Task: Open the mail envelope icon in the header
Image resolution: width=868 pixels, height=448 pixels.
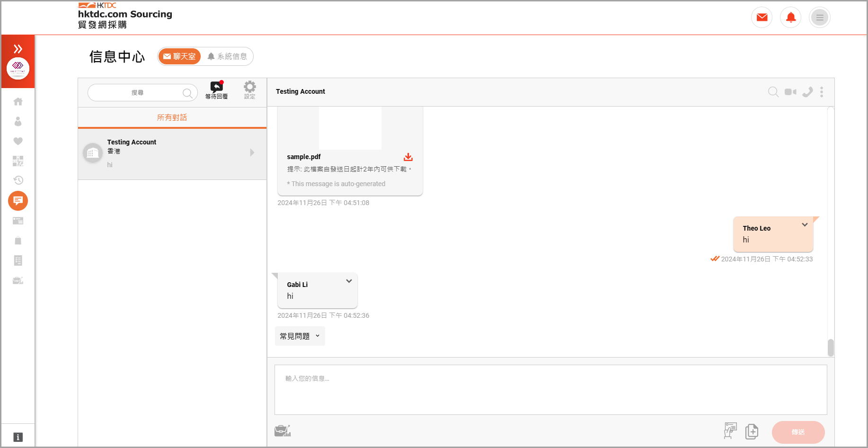Action: [x=762, y=18]
